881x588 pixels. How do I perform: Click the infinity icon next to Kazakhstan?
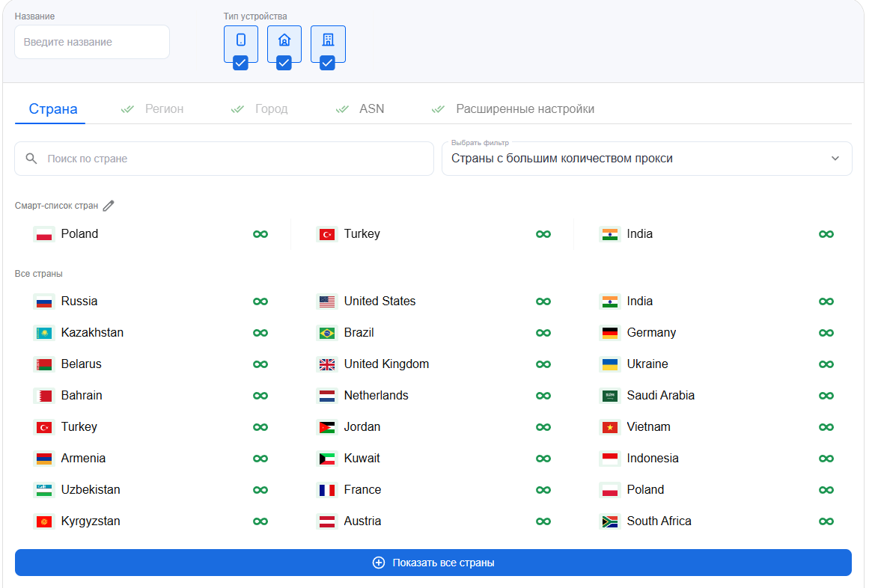(x=260, y=333)
